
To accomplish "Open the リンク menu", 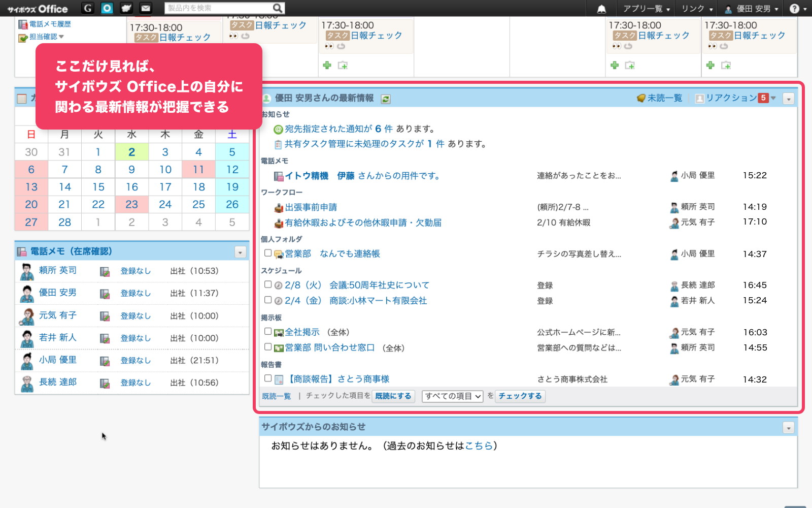I will (x=697, y=9).
